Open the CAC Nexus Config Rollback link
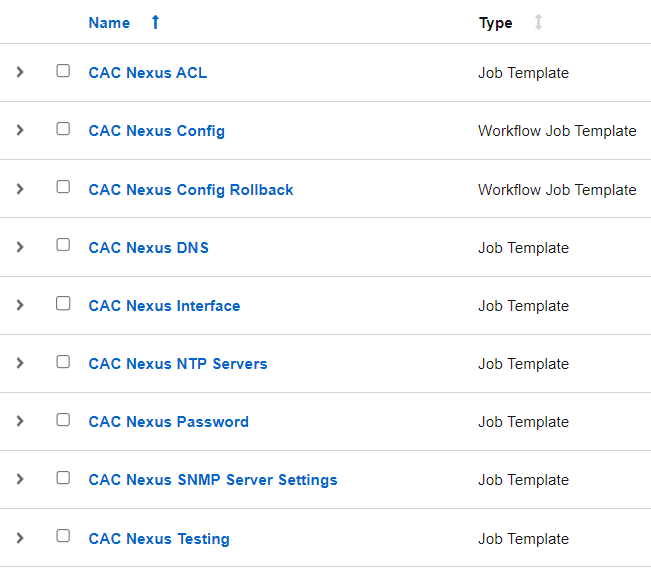 191,190
